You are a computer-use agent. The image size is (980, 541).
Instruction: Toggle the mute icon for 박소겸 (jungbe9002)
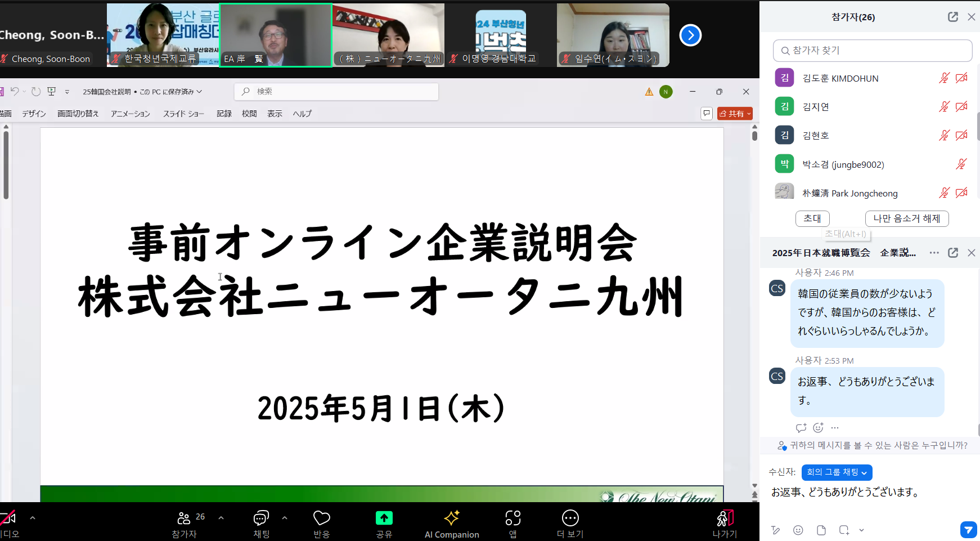pos(961,164)
